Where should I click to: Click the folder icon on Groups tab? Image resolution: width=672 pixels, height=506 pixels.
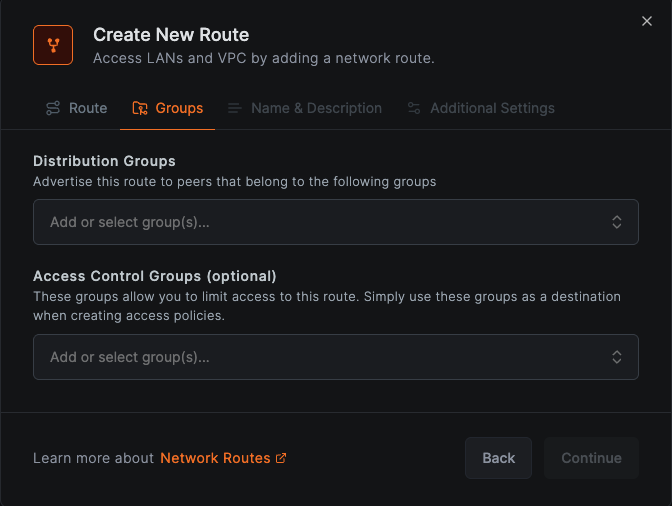[140, 108]
